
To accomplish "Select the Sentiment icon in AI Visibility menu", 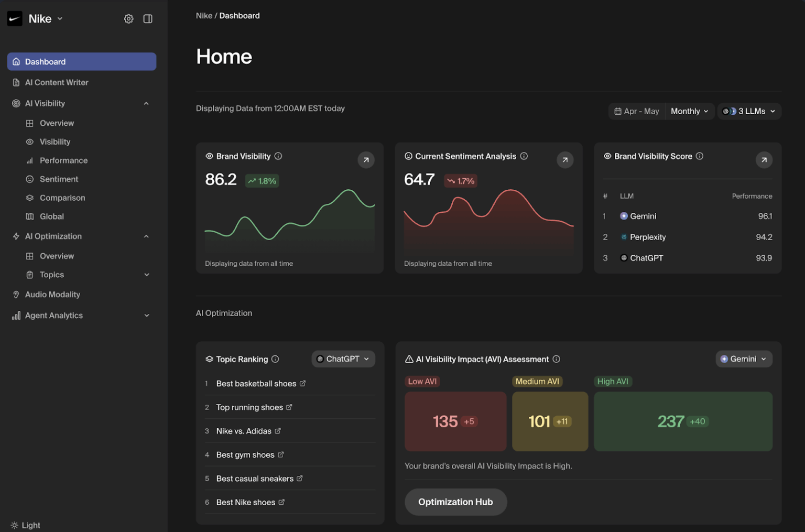I will click(x=30, y=179).
